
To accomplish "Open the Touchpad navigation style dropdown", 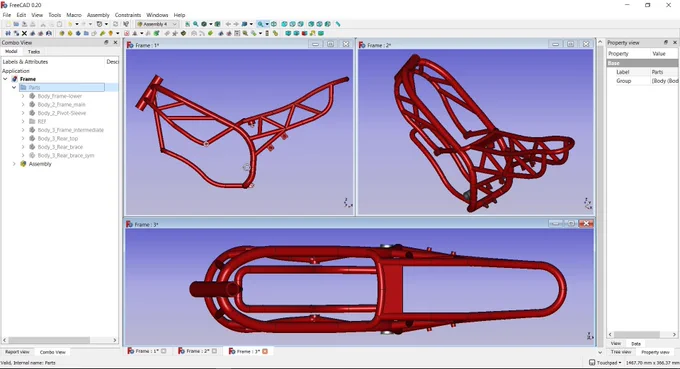I will pyautogui.click(x=605, y=362).
